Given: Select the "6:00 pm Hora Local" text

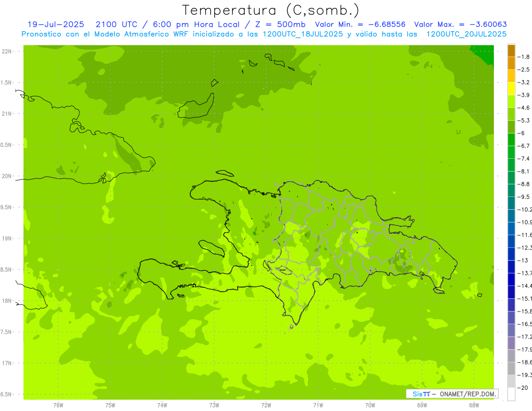Looking at the screenshot, I should [x=196, y=24].
